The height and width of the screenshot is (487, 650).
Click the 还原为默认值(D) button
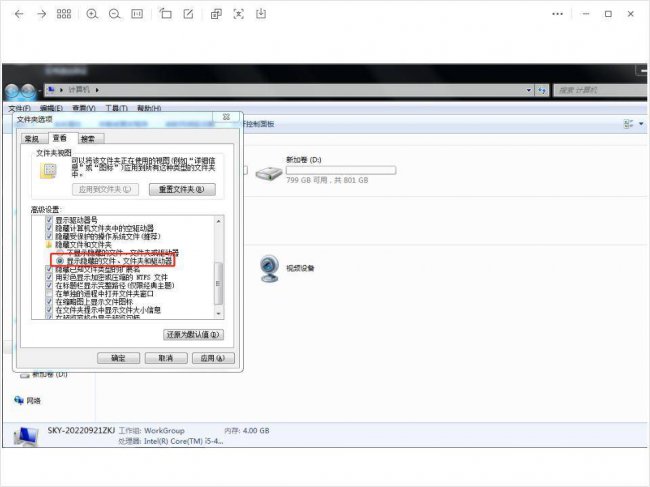(193, 334)
